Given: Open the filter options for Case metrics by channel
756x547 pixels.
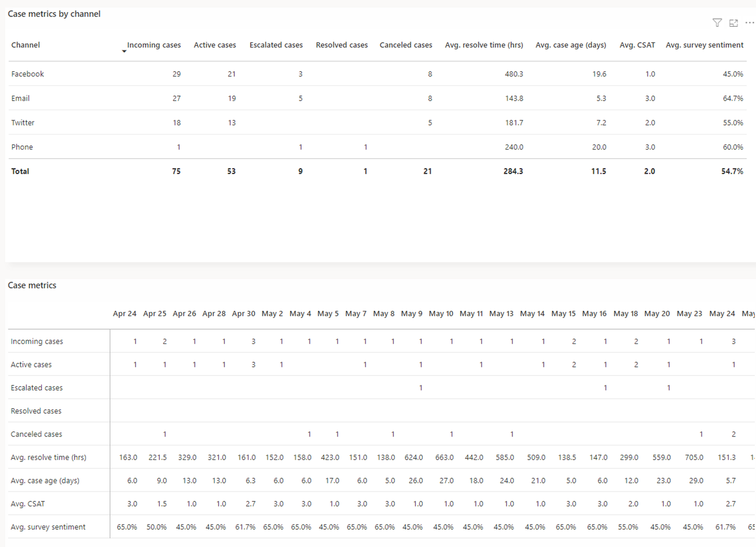Looking at the screenshot, I should pos(717,23).
